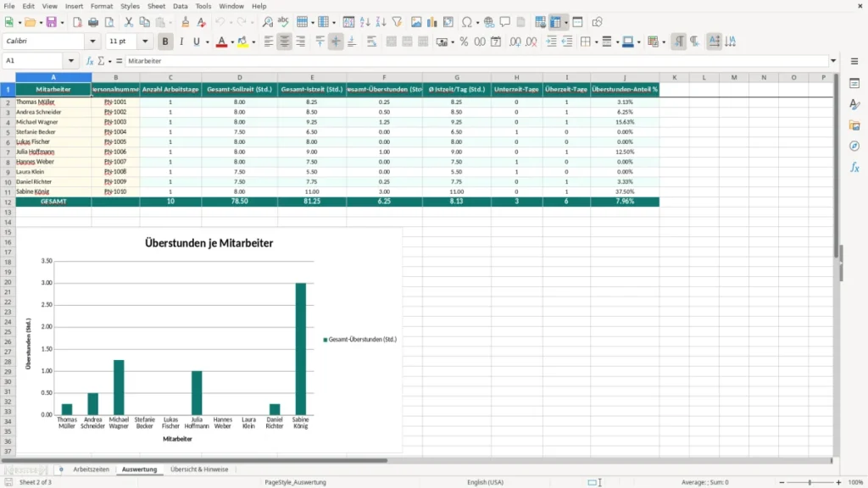Cut selection with the scissors icon
Viewport: 868px width, 488px height.
click(x=129, y=22)
